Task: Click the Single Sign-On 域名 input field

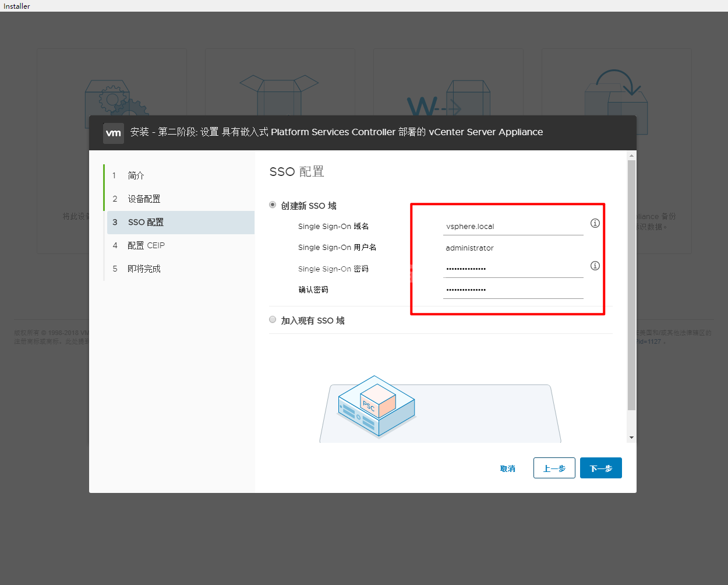Action: [x=513, y=227]
